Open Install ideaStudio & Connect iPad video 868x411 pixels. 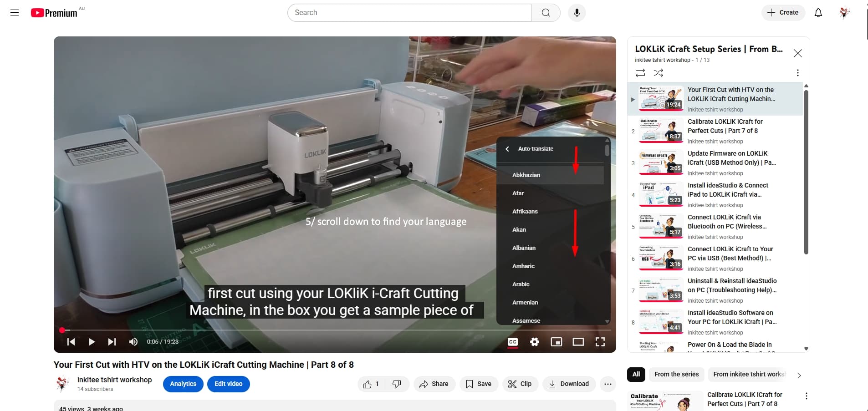(715, 195)
